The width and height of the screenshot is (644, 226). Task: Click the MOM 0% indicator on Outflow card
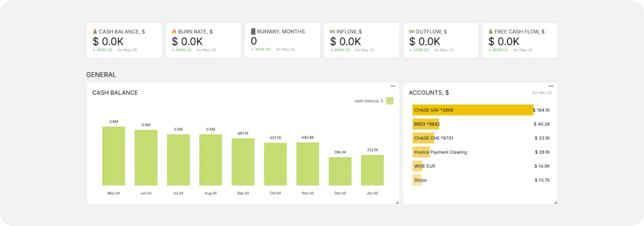(x=419, y=50)
